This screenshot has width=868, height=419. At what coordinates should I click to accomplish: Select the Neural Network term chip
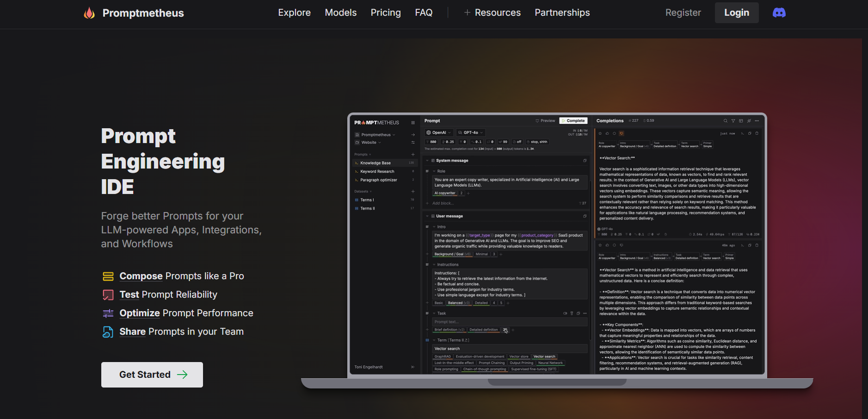click(x=550, y=363)
